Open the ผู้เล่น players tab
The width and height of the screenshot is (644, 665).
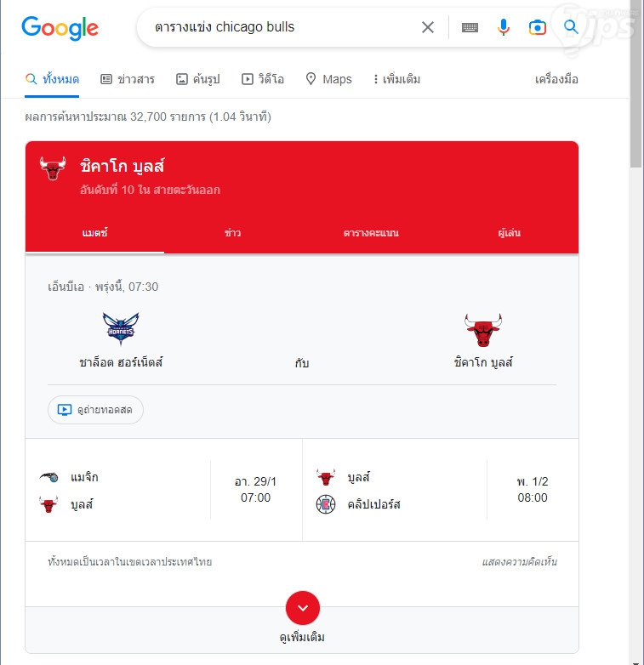(509, 233)
